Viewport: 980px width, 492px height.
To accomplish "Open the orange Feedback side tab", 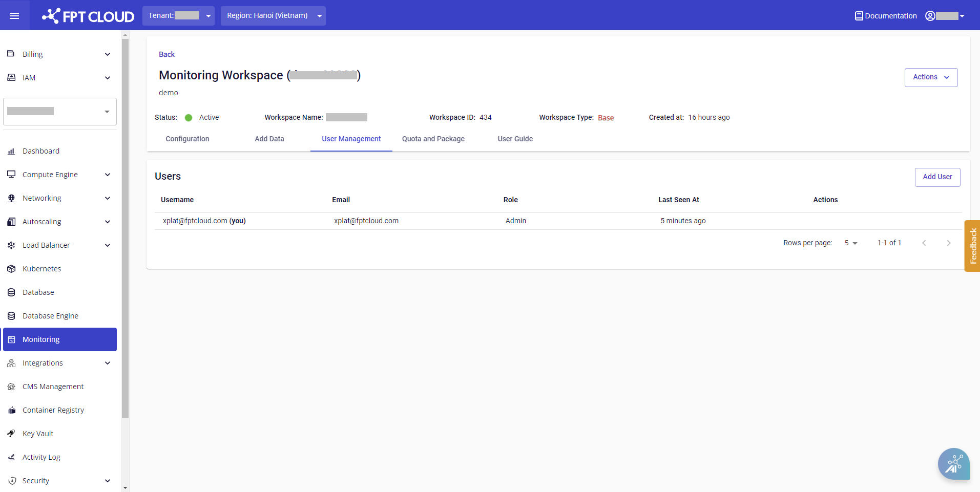I will tap(972, 246).
